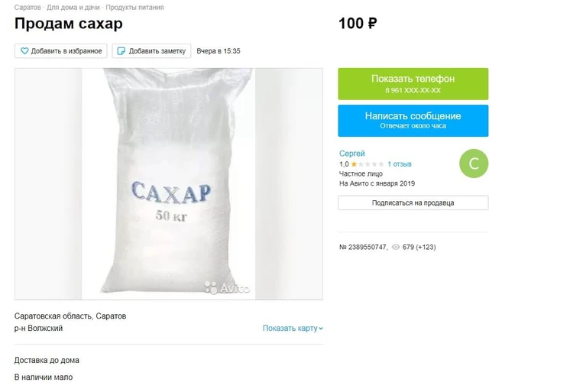Click the eye views icon near 679

point(396,247)
